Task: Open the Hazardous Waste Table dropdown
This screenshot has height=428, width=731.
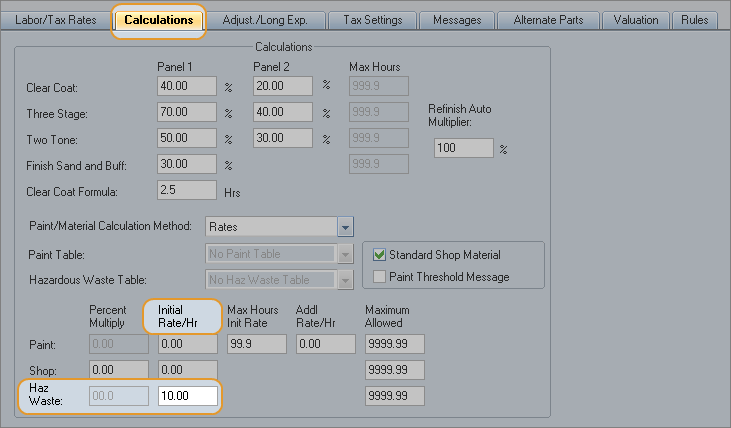Action: pos(345,280)
